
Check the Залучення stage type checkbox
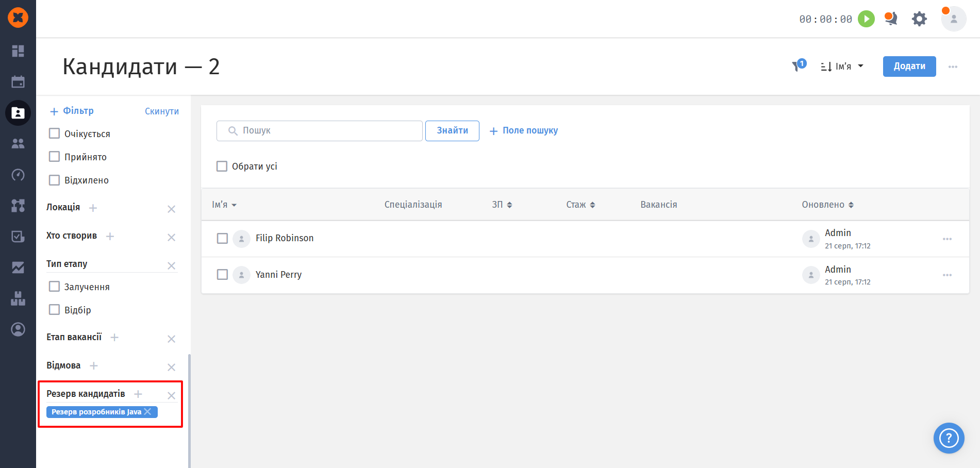pos(54,287)
